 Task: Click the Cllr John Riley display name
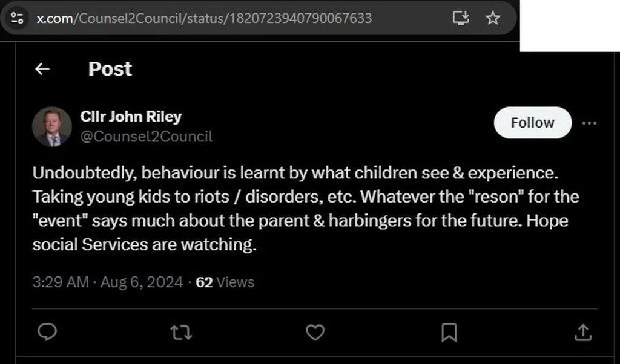[131, 117]
